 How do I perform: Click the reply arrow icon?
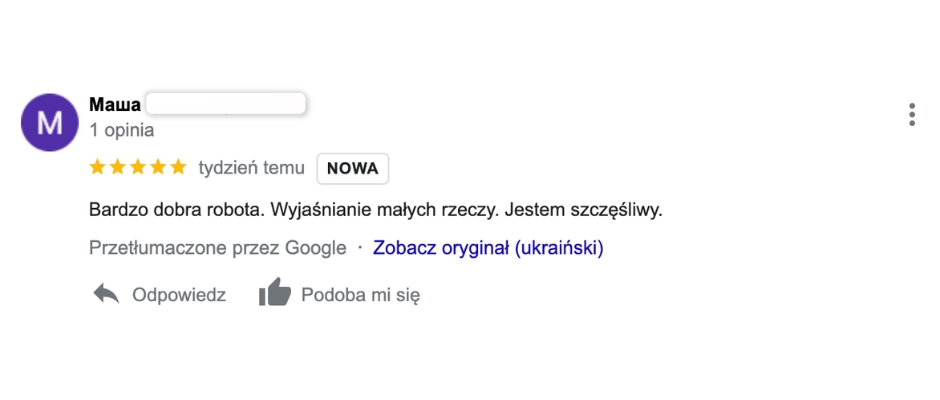tap(106, 294)
